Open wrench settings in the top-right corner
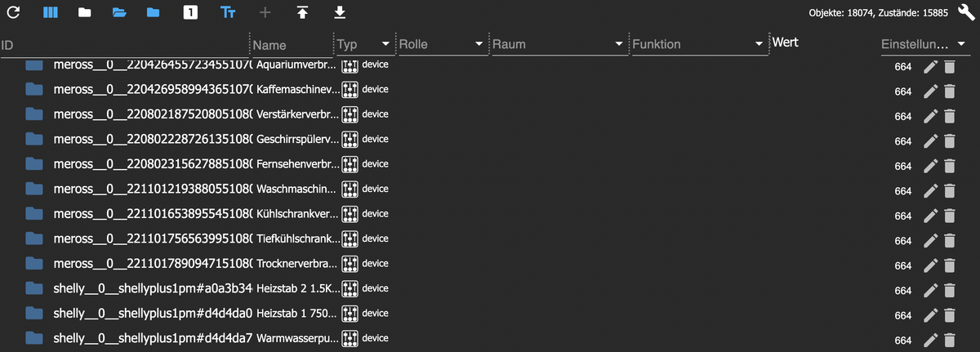 (x=965, y=12)
